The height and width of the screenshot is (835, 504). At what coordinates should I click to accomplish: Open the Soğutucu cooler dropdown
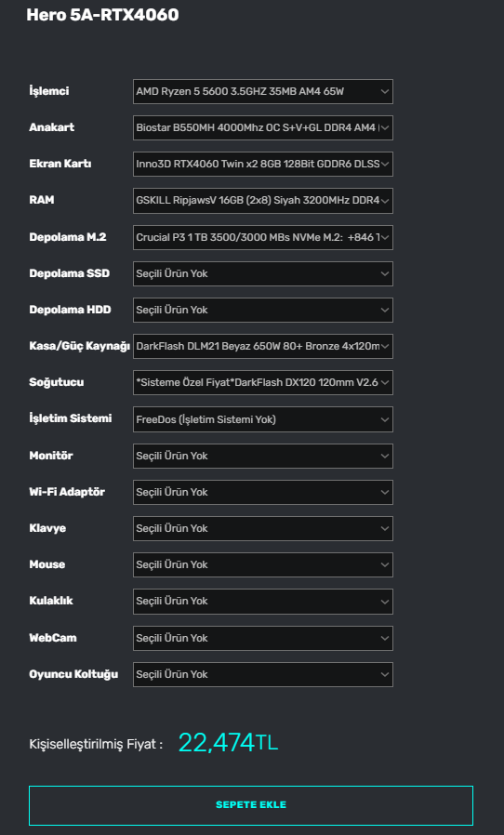click(262, 382)
